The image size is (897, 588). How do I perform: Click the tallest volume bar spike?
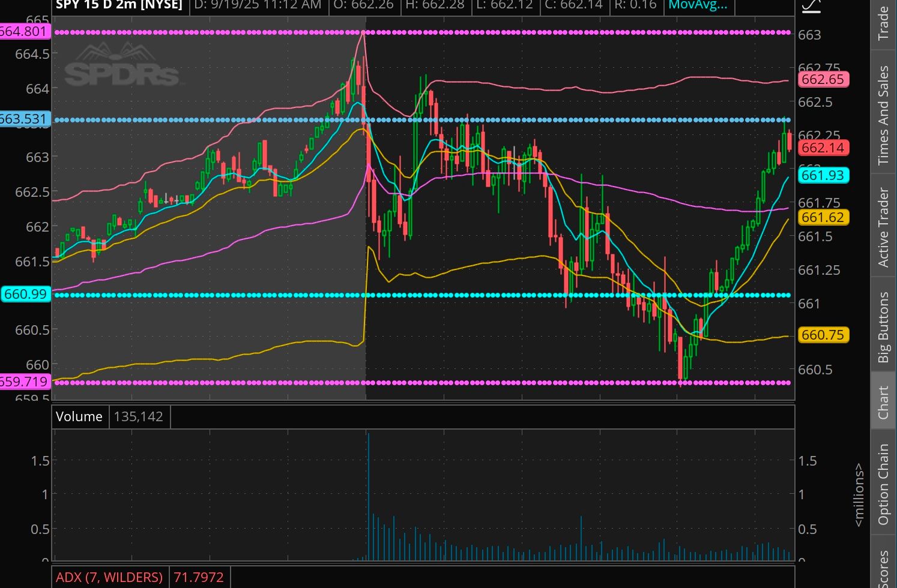point(368,497)
